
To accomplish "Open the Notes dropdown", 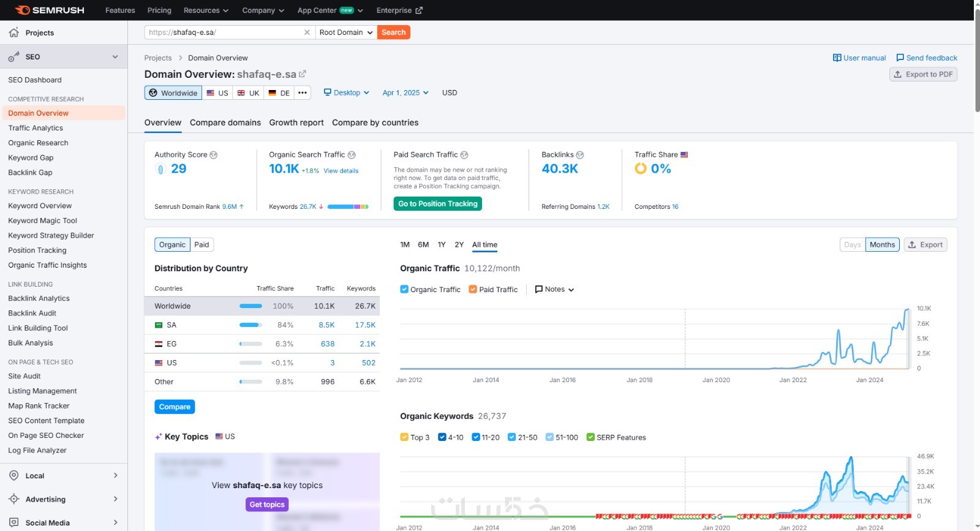I will [x=554, y=290].
